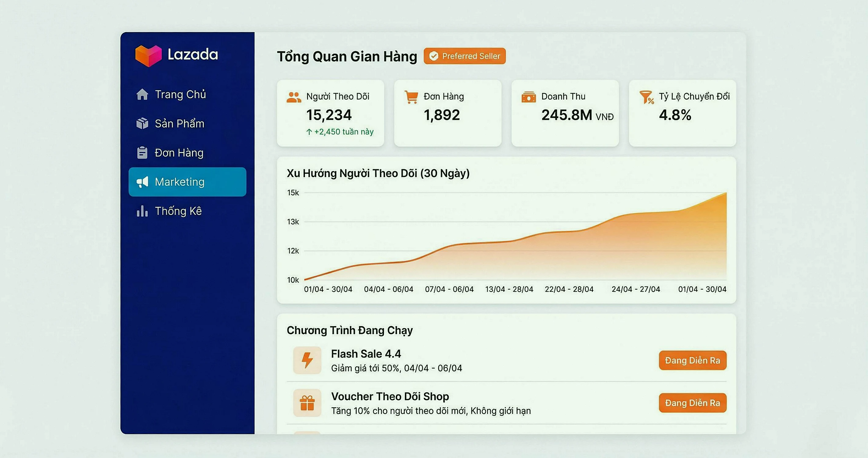Click Đang Diễn Ra for Voucher Theo Dõi Shop
This screenshot has height=458, width=868.
(693, 403)
